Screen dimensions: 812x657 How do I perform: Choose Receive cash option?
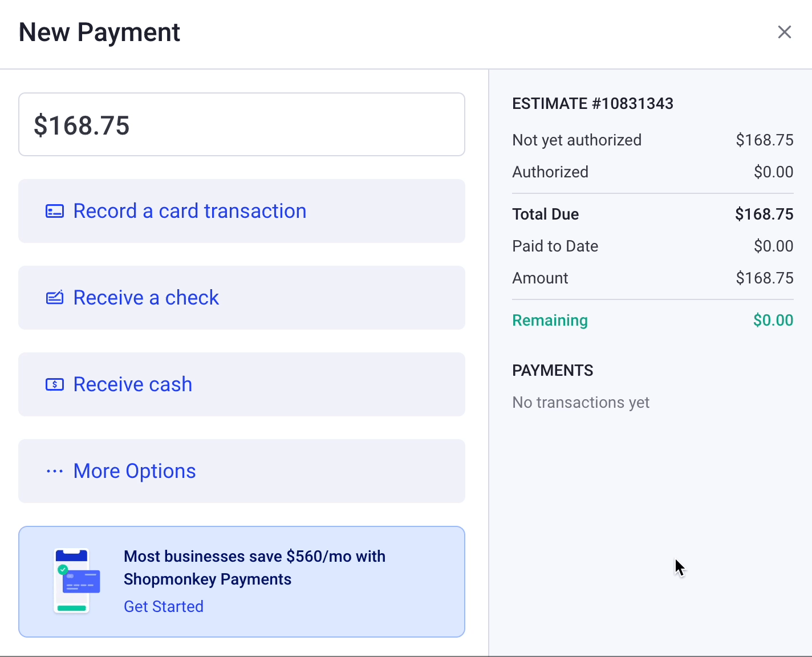click(x=242, y=384)
